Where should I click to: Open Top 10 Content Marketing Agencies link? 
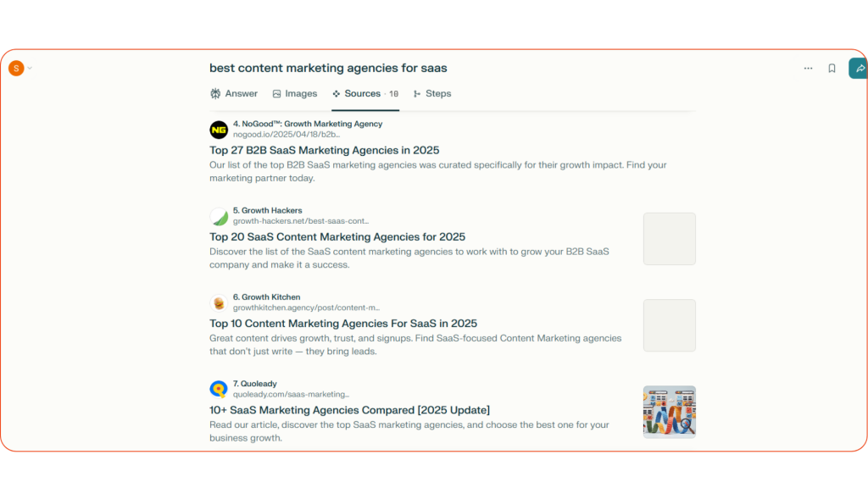(343, 324)
